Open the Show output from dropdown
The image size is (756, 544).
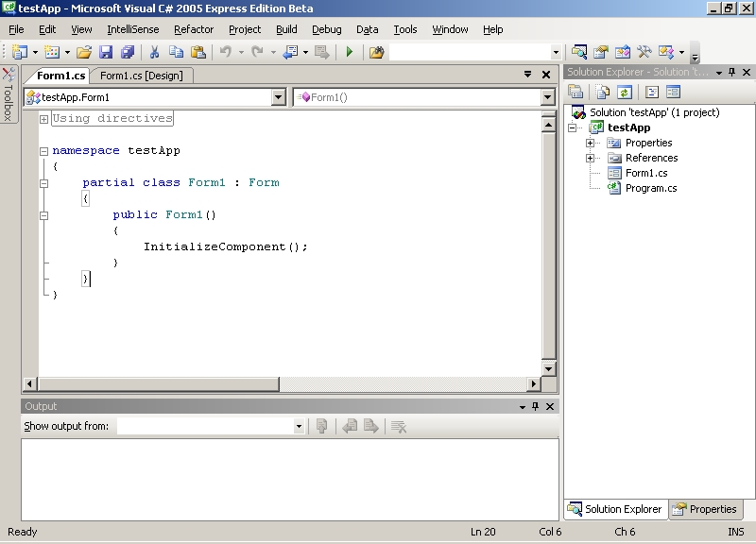[x=299, y=427]
